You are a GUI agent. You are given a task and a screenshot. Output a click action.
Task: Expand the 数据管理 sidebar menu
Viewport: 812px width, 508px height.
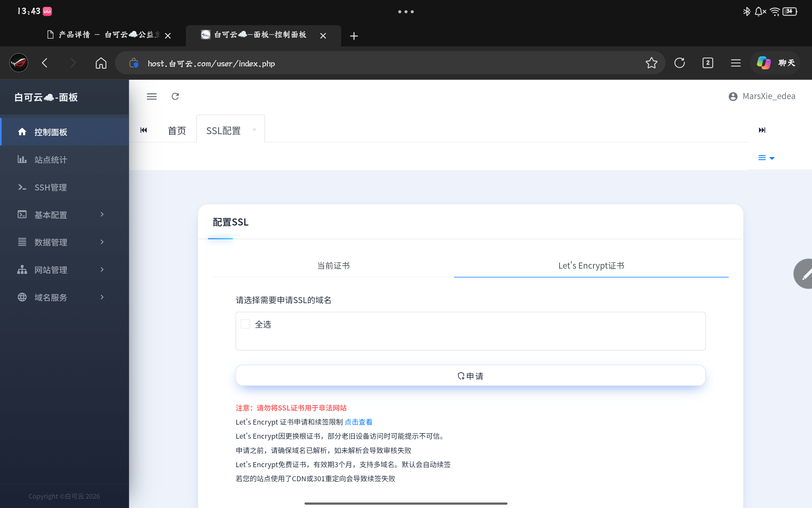65,242
